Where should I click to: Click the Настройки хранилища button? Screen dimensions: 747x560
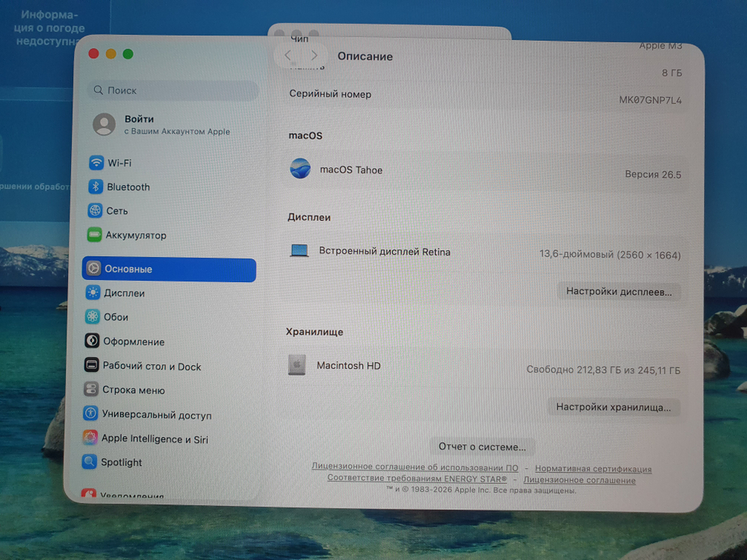click(613, 407)
